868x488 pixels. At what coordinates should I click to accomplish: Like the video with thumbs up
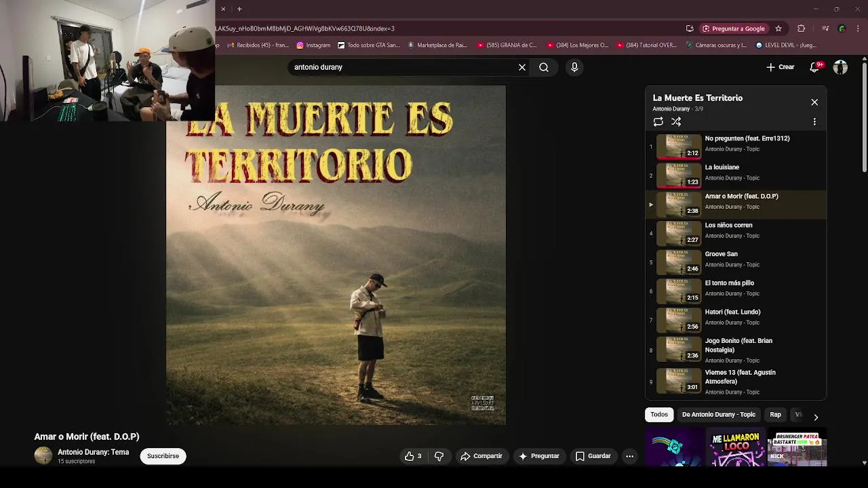[414, 456]
